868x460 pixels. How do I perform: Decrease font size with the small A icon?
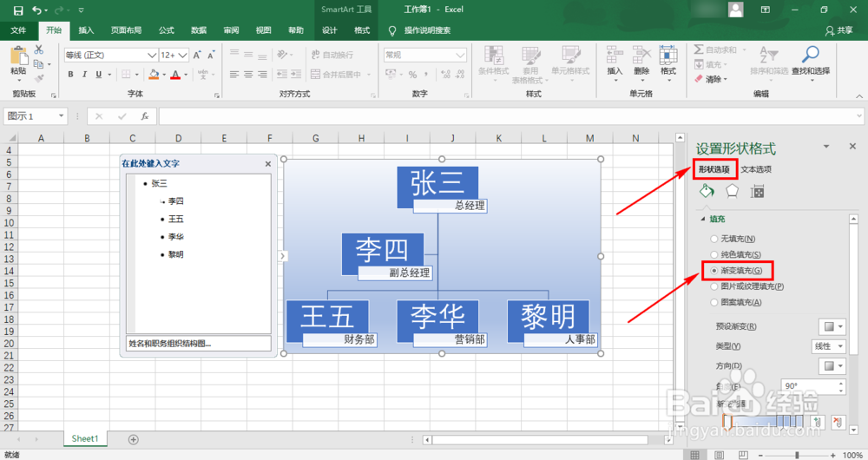(211, 55)
